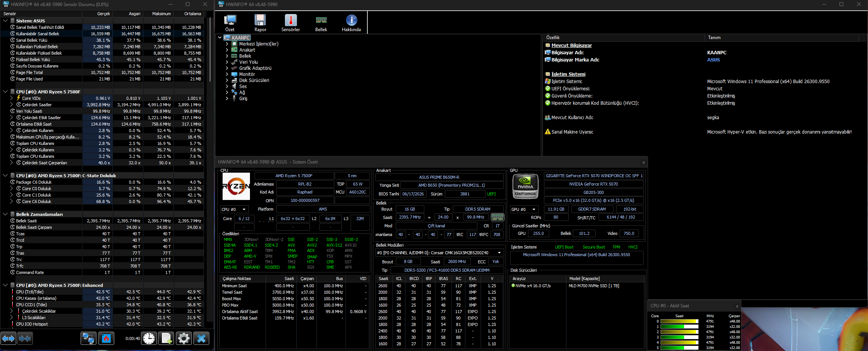The height and width of the screenshot is (351, 868).
Task: Open the Corsair memory module dropdown
Action: point(439,253)
